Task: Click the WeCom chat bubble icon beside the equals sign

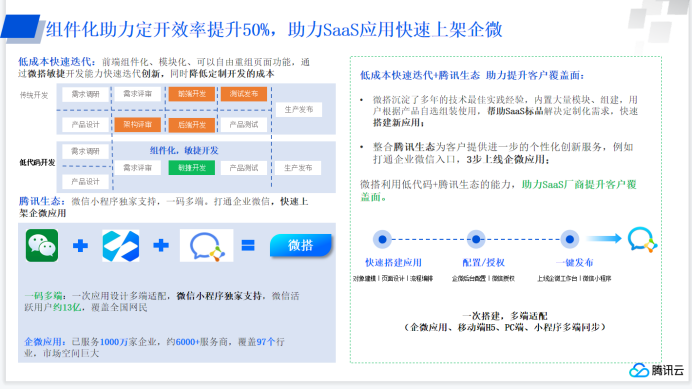Action: [x=207, y=245]
